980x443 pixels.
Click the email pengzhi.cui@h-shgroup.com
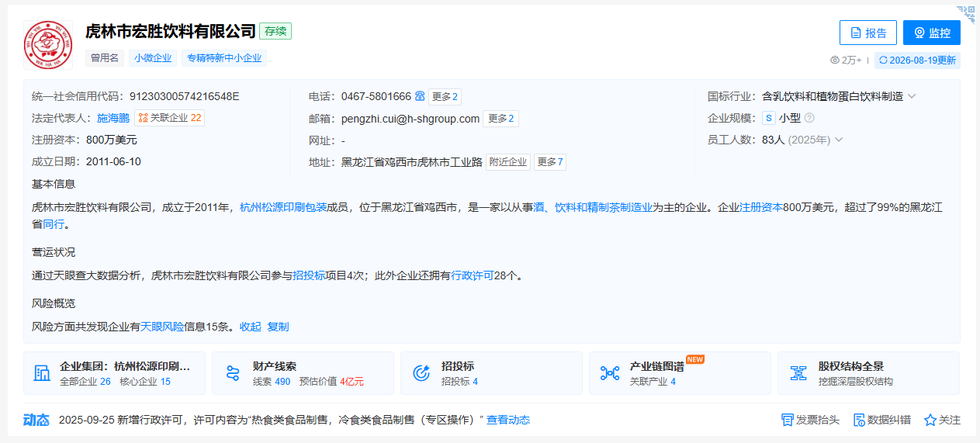[411, 118]
